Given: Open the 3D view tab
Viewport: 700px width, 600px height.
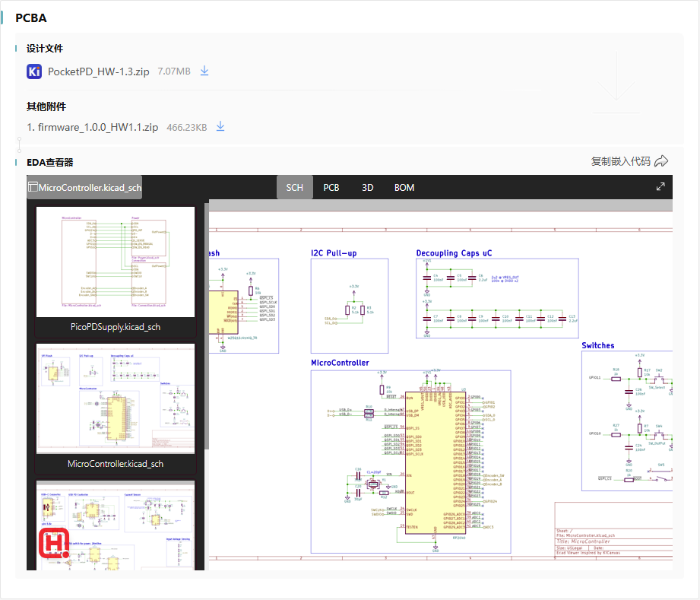Looking at the screenshot, I should point(367,187).
